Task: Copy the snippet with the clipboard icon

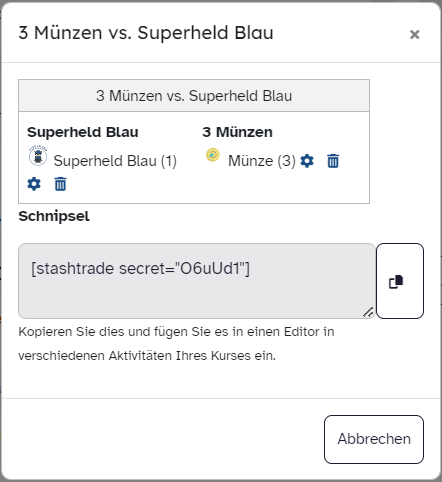Action: (400, 281)
